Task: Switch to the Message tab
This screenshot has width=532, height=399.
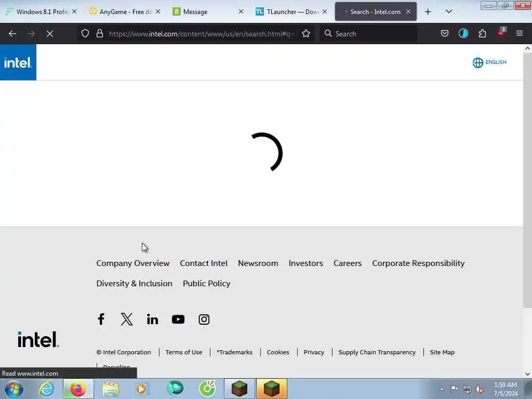Action: [x=208, y=12]
